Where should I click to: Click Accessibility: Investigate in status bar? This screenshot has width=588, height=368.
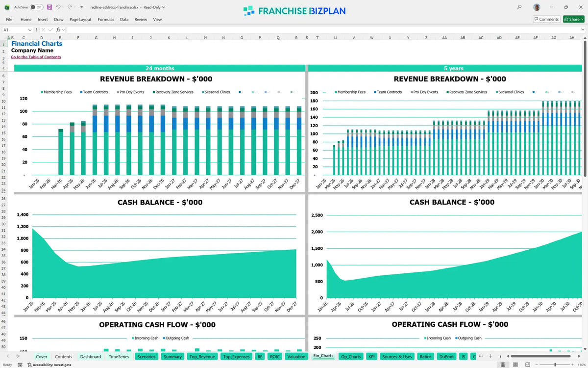49,365
